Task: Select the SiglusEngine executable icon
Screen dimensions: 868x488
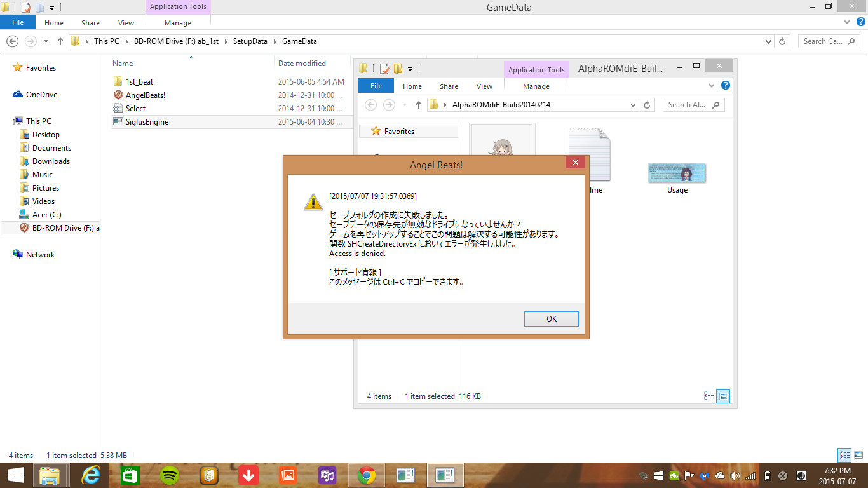Action: click(118, 121)
